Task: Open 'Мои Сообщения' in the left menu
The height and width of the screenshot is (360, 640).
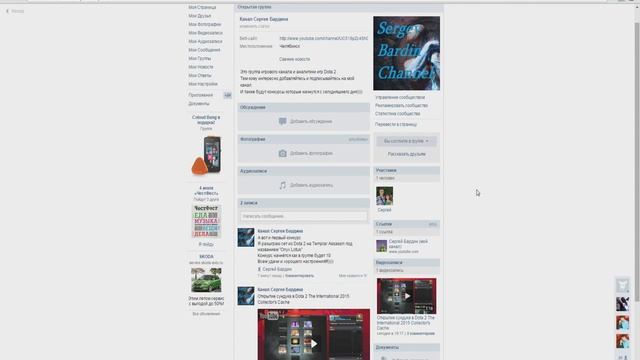Action: [x=204, y=50]
